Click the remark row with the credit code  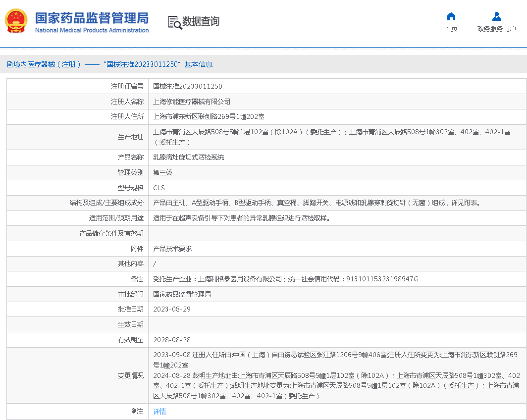point(285,279)
